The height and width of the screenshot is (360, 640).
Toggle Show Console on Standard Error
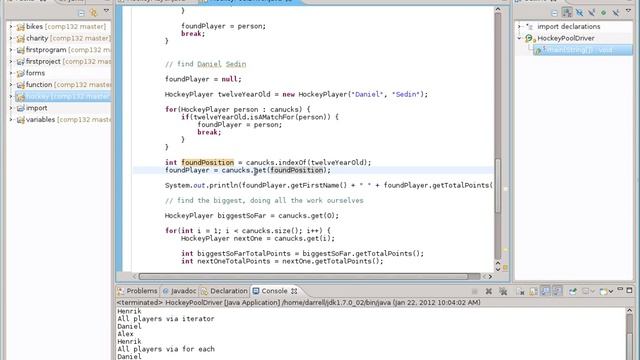(557, 291)
